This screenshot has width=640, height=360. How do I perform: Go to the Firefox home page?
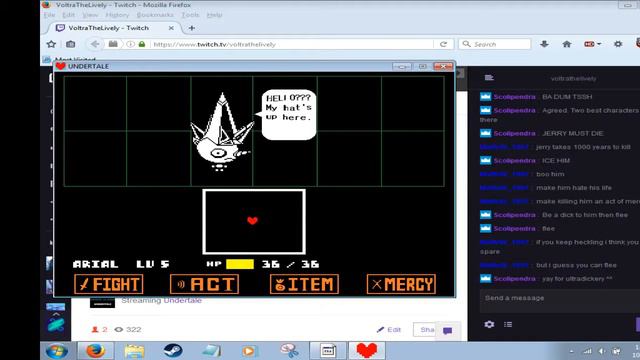[x=567, y=44]
